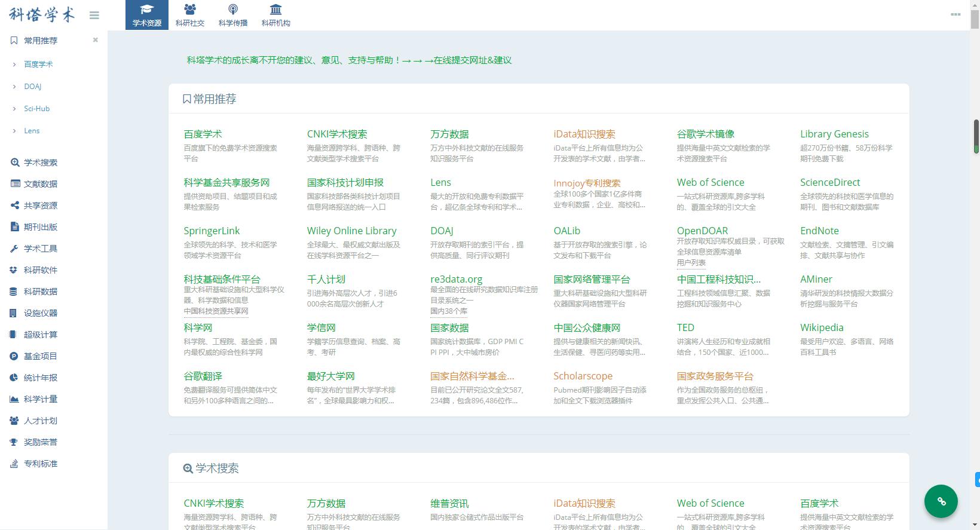Open the 谷歌学术镜像 link
Image resolution: width=980 pixels, height=530 pixels.
pyautogui.click(x=706, y=134)
